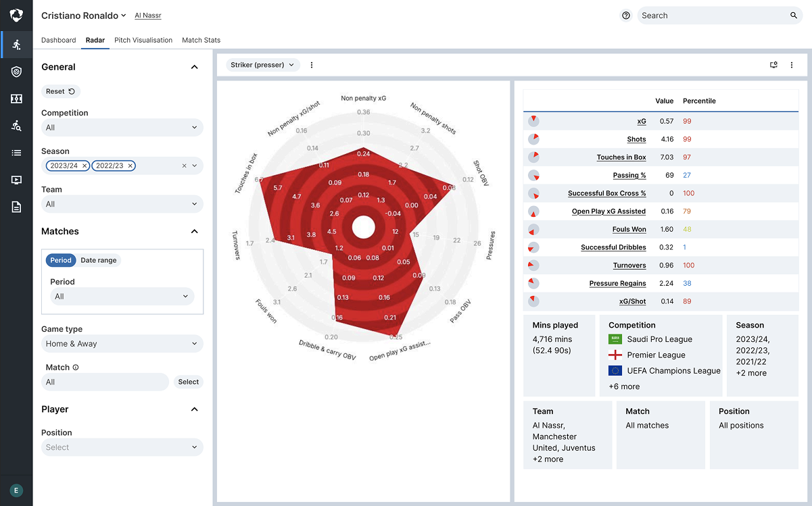Open the scouting search-player sidebar icon
The width and height of the screenshot is (812, 506).
point(16,126)
